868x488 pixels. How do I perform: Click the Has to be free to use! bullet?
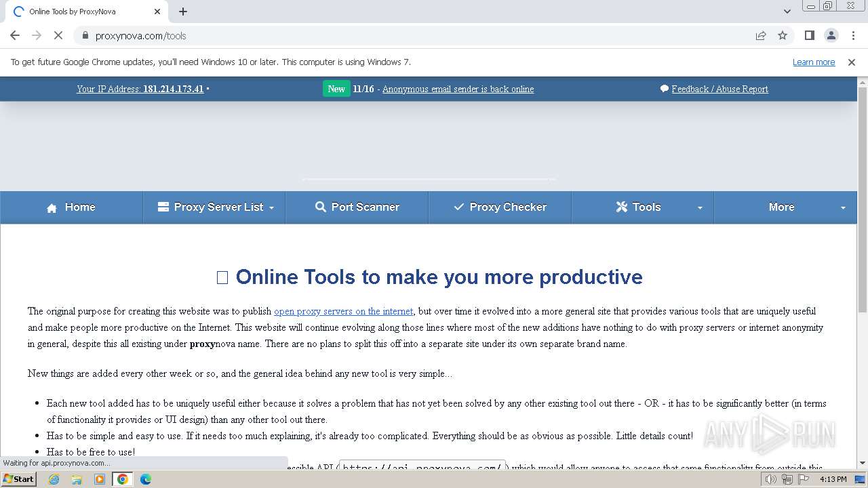91,452
